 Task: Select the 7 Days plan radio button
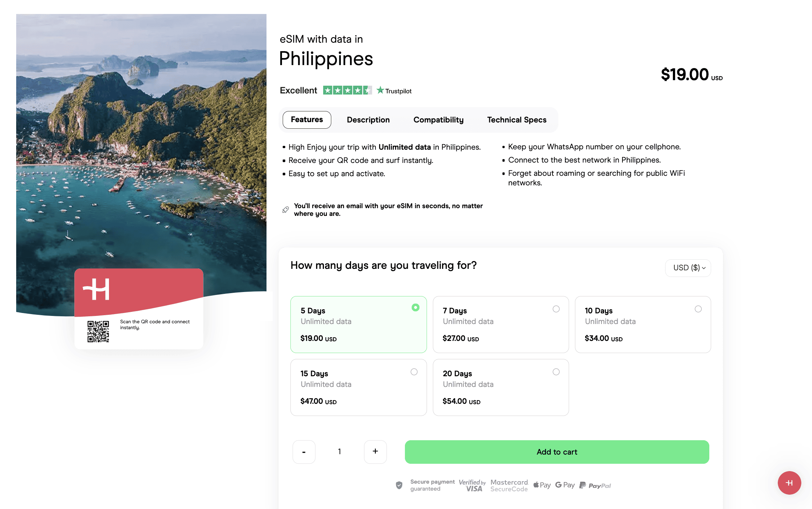point(556,309)
